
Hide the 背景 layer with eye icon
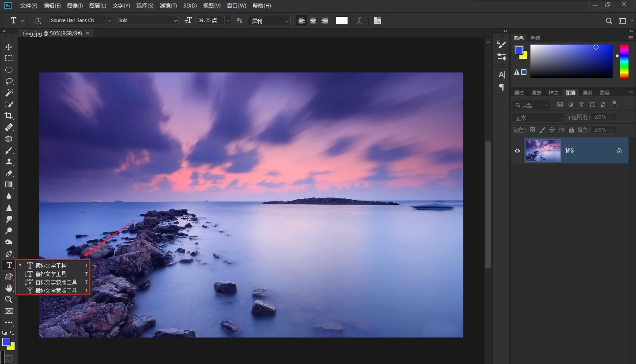click(x=517, y=151)
